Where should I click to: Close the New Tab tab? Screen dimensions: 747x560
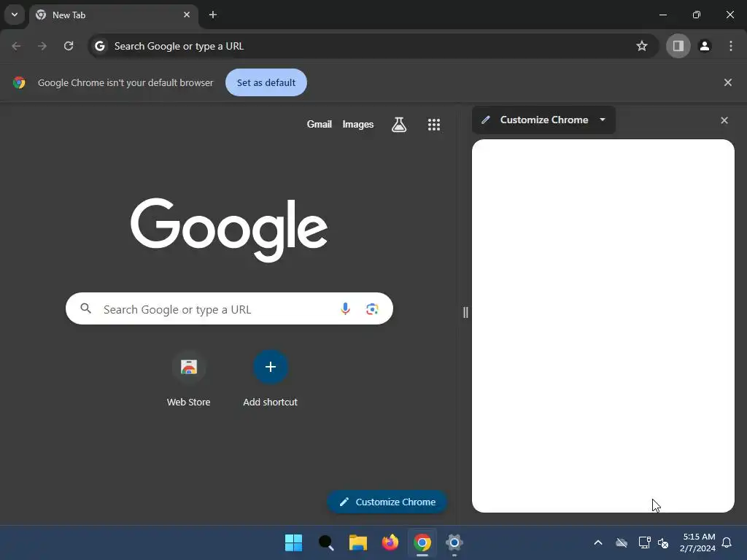coord(187,15)
